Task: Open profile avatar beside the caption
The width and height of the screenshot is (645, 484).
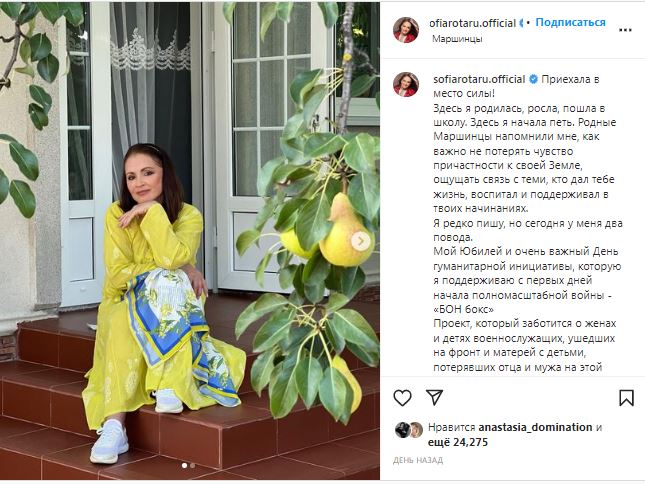Action: point(406,84)
